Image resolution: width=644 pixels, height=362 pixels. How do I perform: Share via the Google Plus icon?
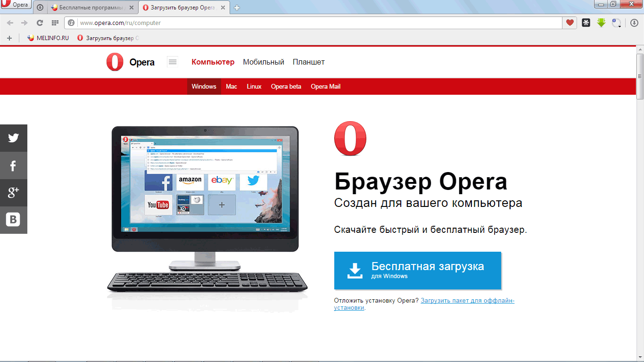coord(13,192)
